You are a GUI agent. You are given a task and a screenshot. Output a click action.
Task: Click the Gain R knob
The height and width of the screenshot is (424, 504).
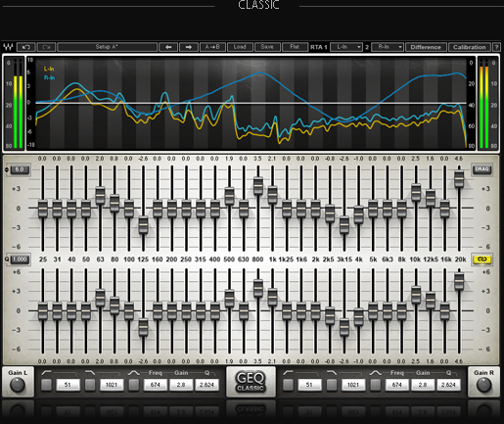pos(483,385)
